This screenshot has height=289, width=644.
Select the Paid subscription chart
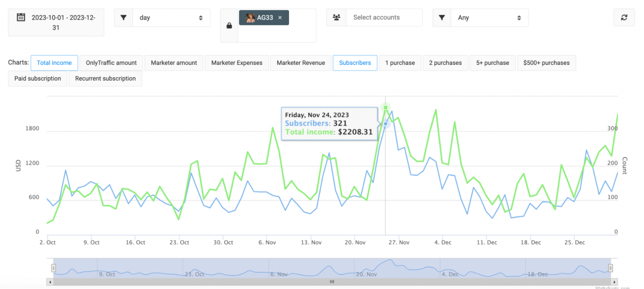tap(38, 79)
